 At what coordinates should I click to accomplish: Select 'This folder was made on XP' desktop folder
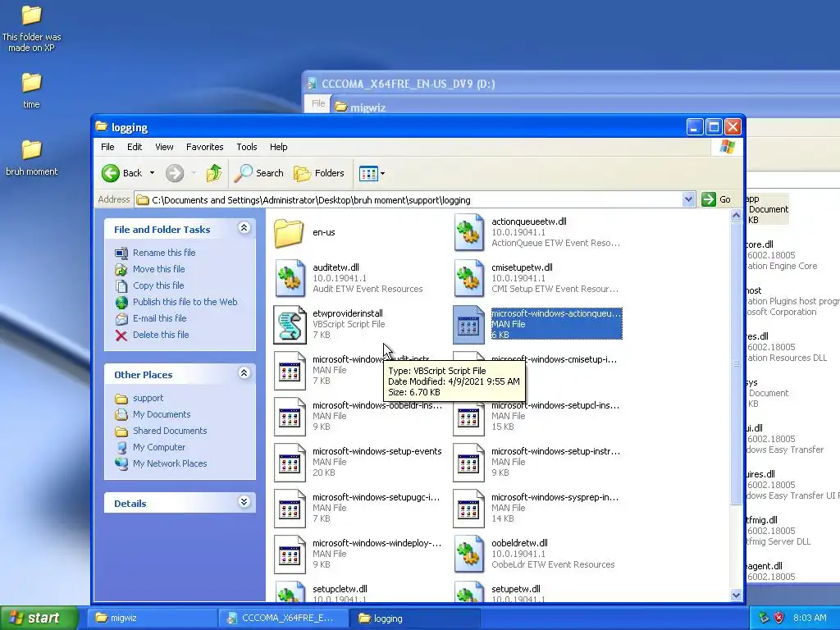pyautogui.click(x=31, y=28)
